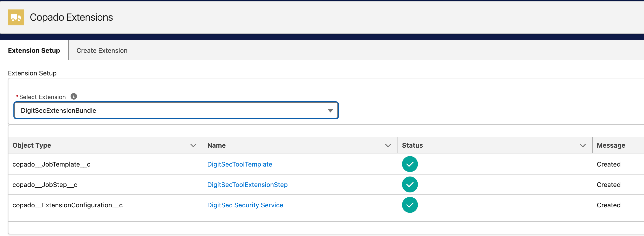Viewport: 644px width, 236px height.
Task: Switch to the Extension Setup tab
Action: 34,51
